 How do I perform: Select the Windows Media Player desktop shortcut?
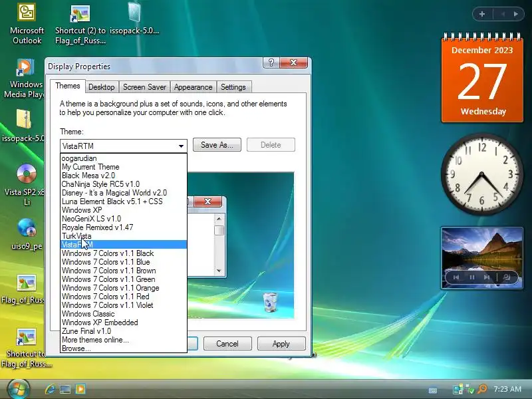(x=25, y=78)
